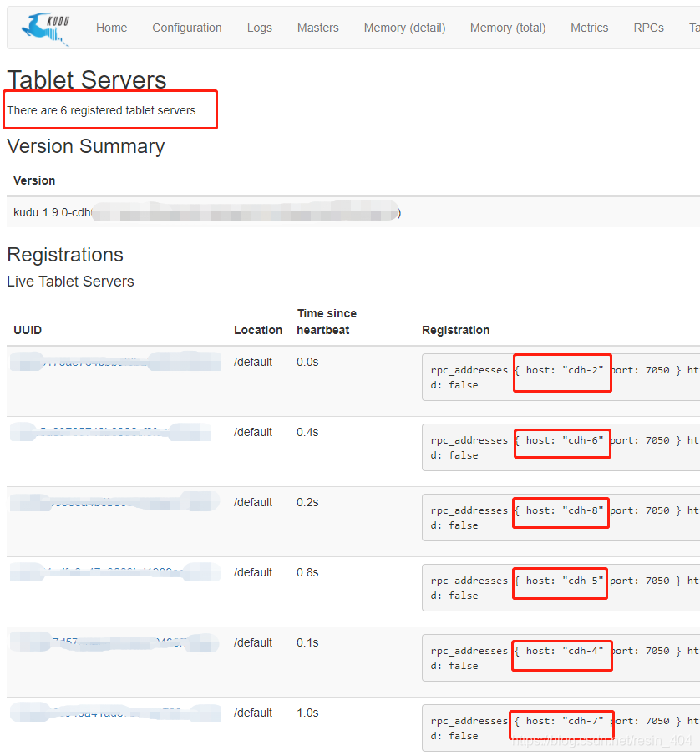Open UUID link for cdh-6 server
The height and width of the screenshot is (756, 700).
pyautogui.click(x=110, y=432)
